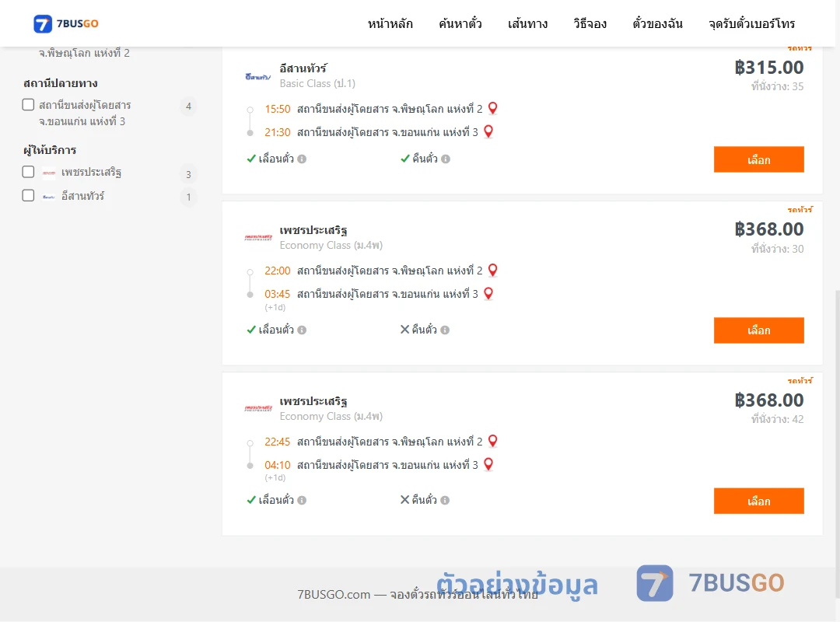Image resolution: width=840 pixels, height=622 pixels.
Task: Click the 03:45 arrival time
Action: point(278,294)
